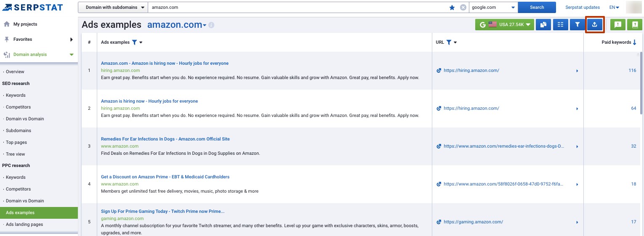Open the EN language dropdown
This screenshot has height=236, width=644.
click(614, 7)
